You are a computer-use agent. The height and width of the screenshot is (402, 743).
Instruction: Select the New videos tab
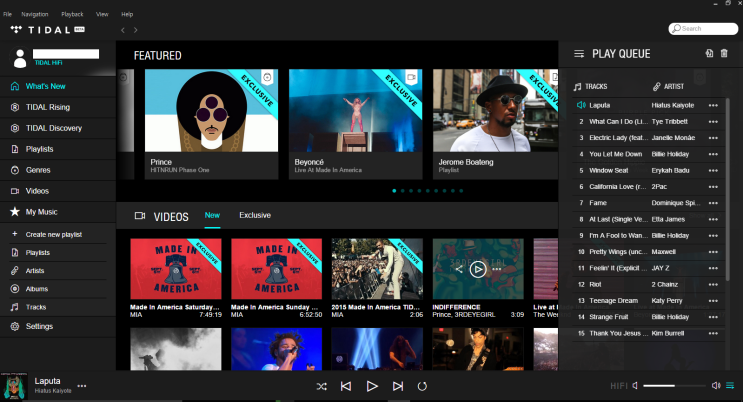tap(212, 215)
